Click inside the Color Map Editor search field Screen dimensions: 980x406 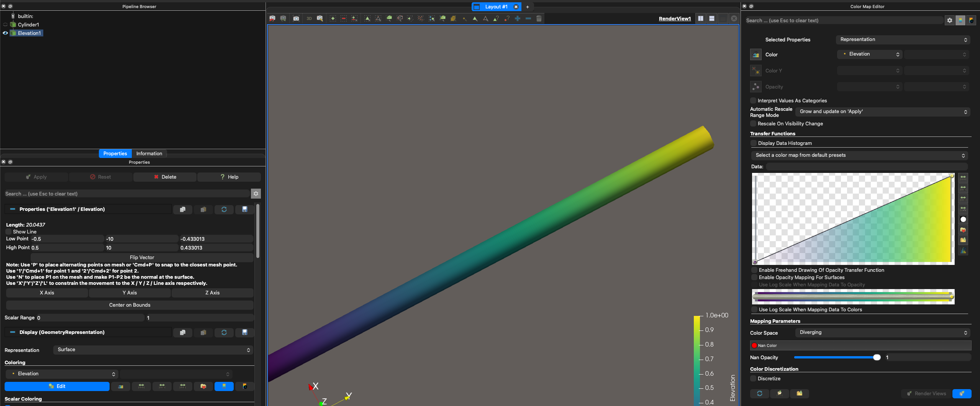click(843, 20)
